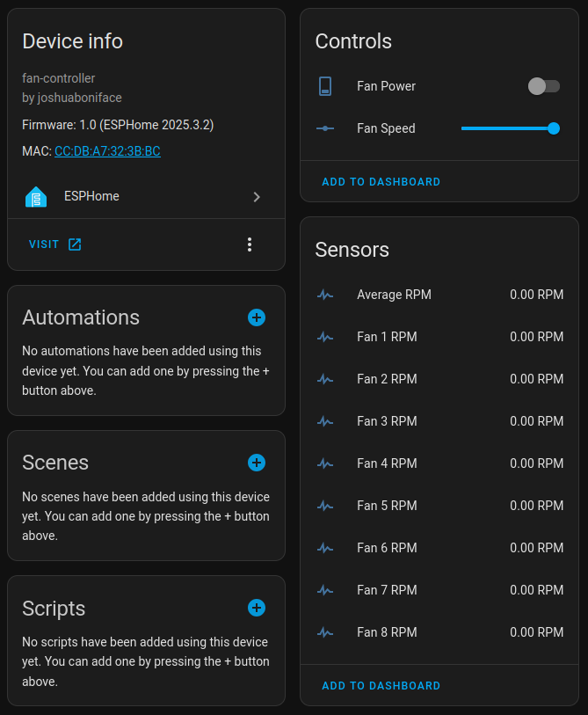Toggle the Fan Power switch
Screen dimensions: 588x715
pos(543,86)
